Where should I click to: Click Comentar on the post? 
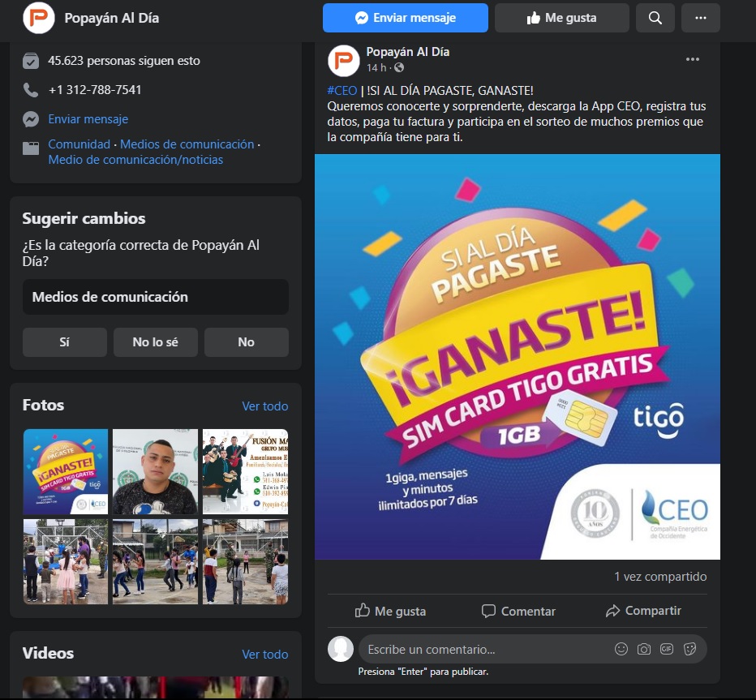click(x=518, y=611)
